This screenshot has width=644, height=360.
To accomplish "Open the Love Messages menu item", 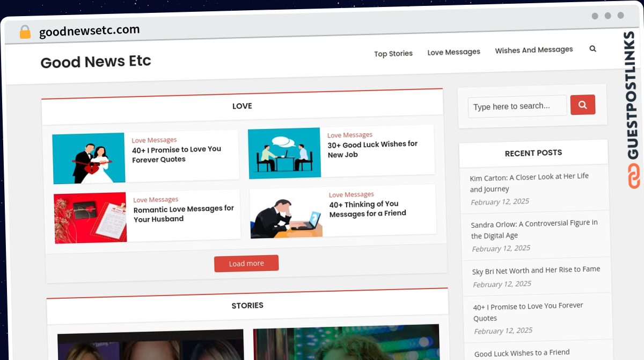I will 453,52.
